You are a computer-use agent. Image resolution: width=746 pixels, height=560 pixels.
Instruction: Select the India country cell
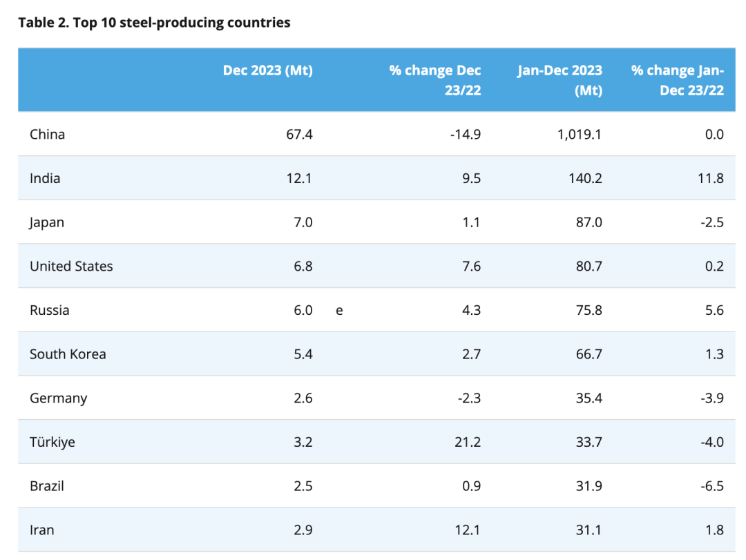[x=45, y=178]
